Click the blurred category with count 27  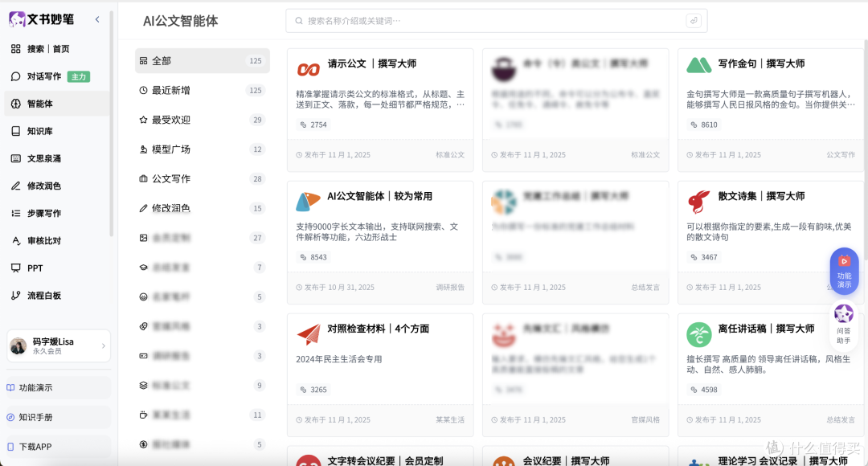click(202, 238)
